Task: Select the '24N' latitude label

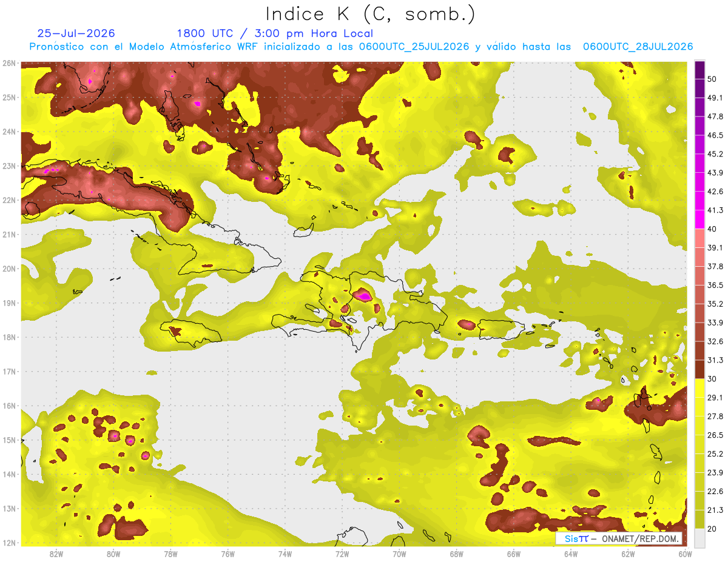Action: pyautogui.click(x=9, y=132)
